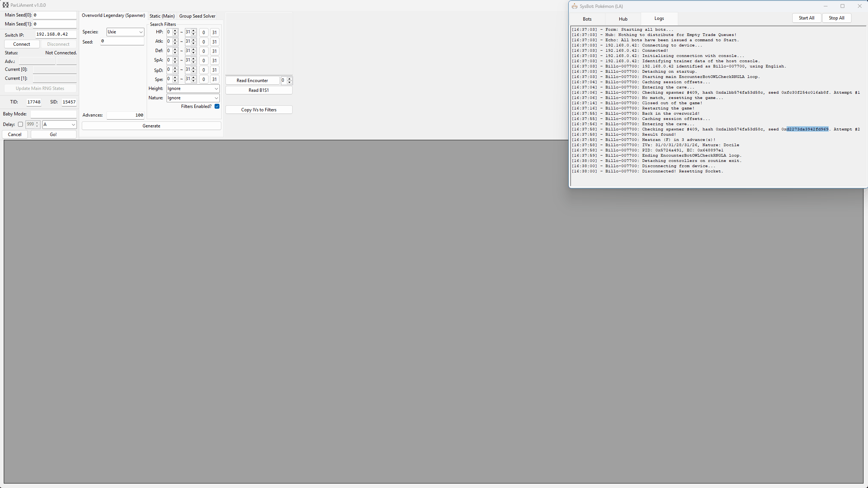Click the Generate button
This screenshot has width=868, height=488.
[x=152, y=126]
